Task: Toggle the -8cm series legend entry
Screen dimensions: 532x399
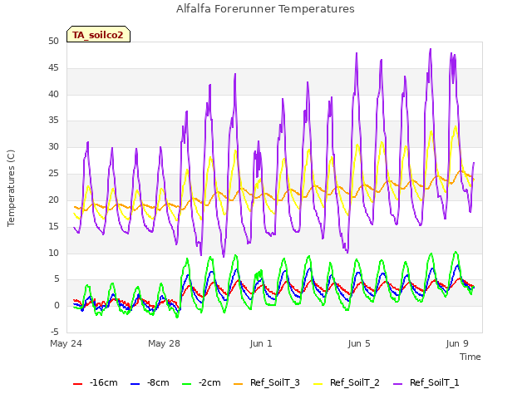Action: tap(150, 382)
